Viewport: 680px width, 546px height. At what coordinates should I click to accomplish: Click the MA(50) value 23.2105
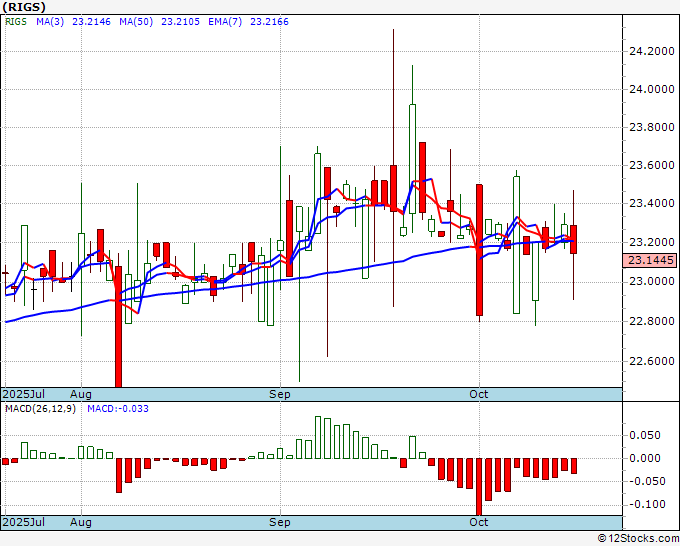180,22
